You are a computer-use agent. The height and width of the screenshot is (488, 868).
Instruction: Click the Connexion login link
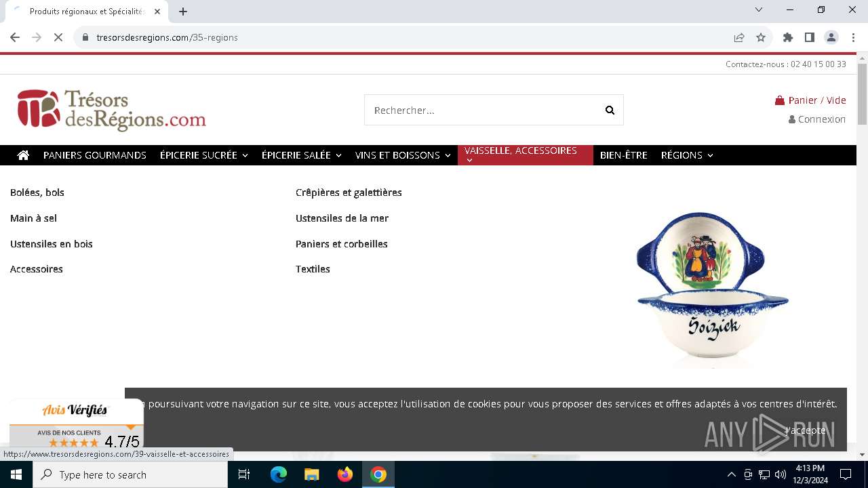click(x=817, y=119)
